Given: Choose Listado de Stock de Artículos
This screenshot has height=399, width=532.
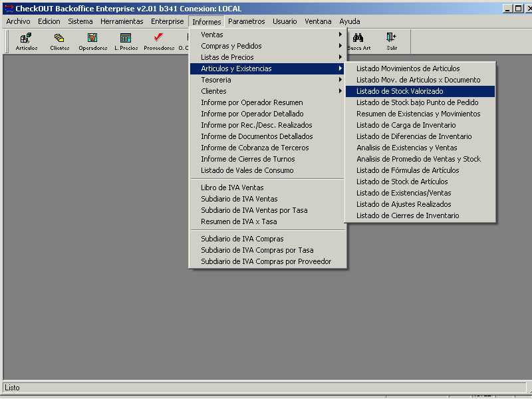Looking at the screenshot, I should (420, 182).
